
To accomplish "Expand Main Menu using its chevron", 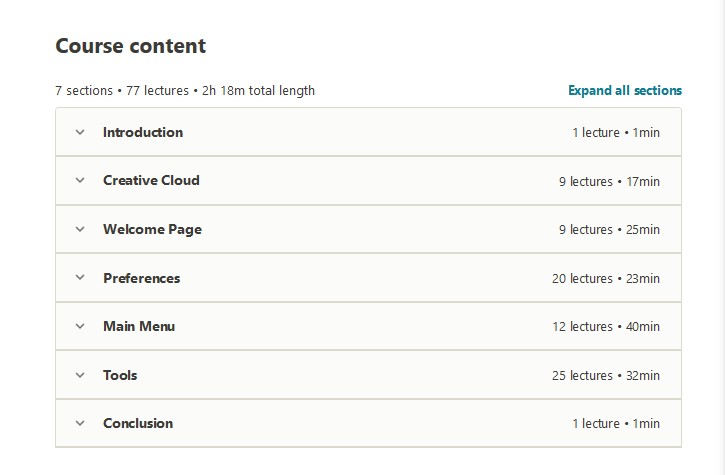I will (x=80, y=327).
